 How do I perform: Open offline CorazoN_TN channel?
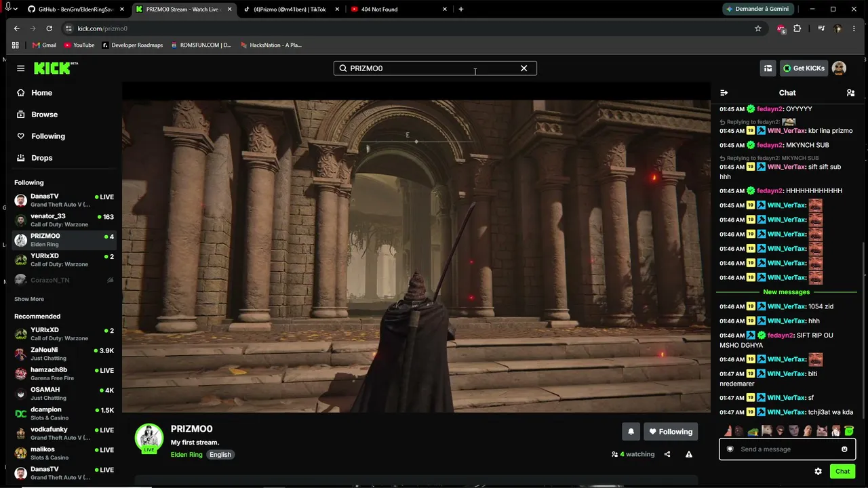click(x=64, y=280)
